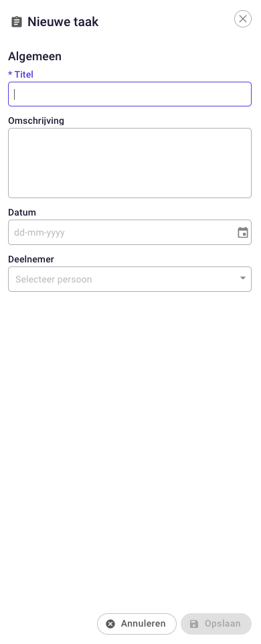Expand the Deelnemer dropdown arrow
The width and height of the screenshot is (261, 644).
243,278
